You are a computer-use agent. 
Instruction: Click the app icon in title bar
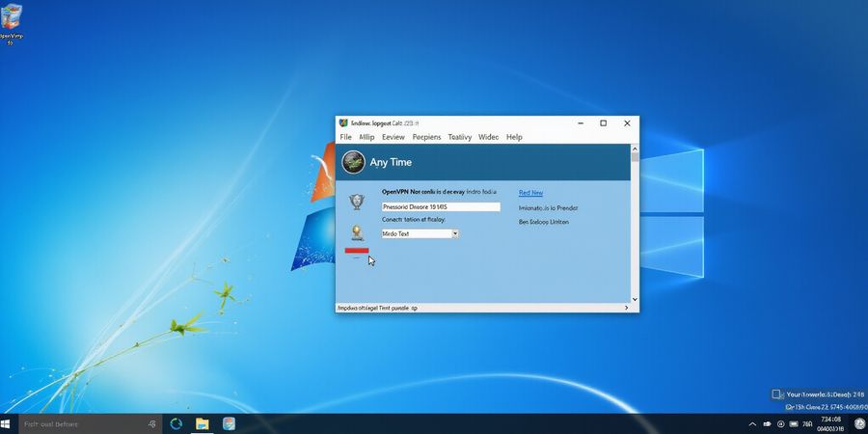343,122
